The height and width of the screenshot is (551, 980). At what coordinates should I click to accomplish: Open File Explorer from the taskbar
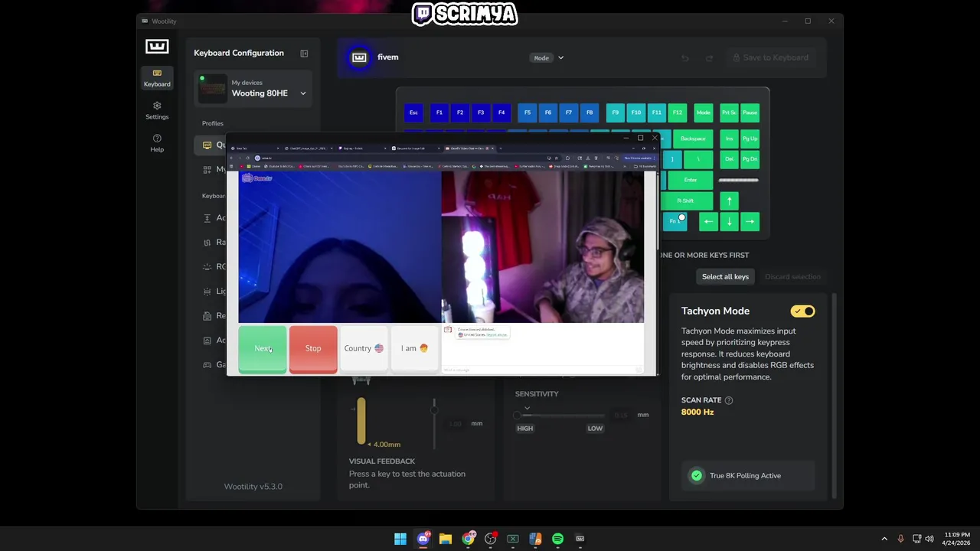[x=446, y=539]
